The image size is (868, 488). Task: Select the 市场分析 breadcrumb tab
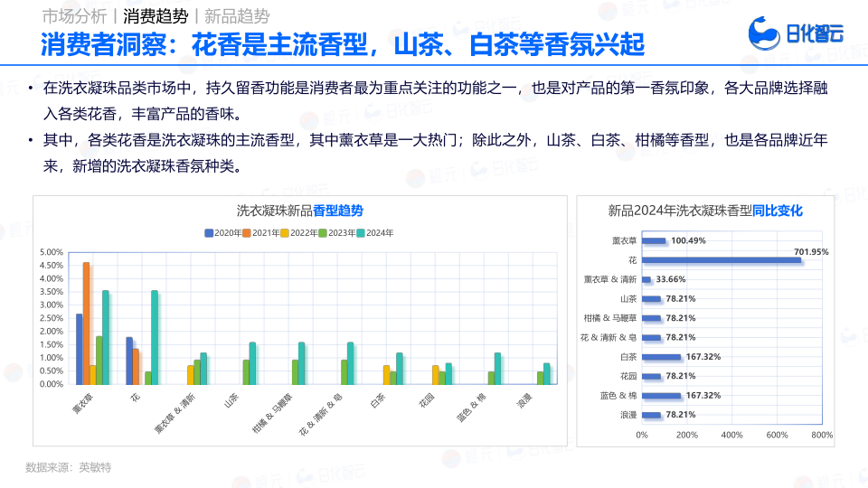[x=74, y=16]
